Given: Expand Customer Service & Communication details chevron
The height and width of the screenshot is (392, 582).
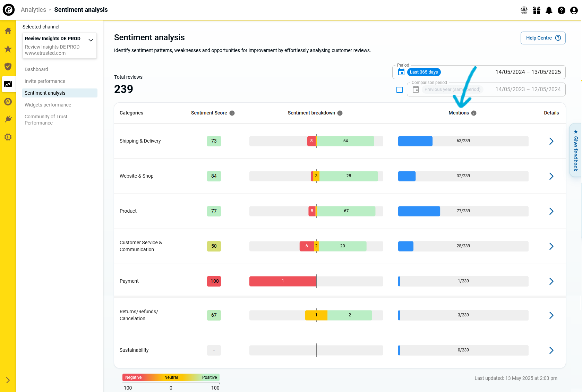Looking at the screenshot, I should point(551,246).
